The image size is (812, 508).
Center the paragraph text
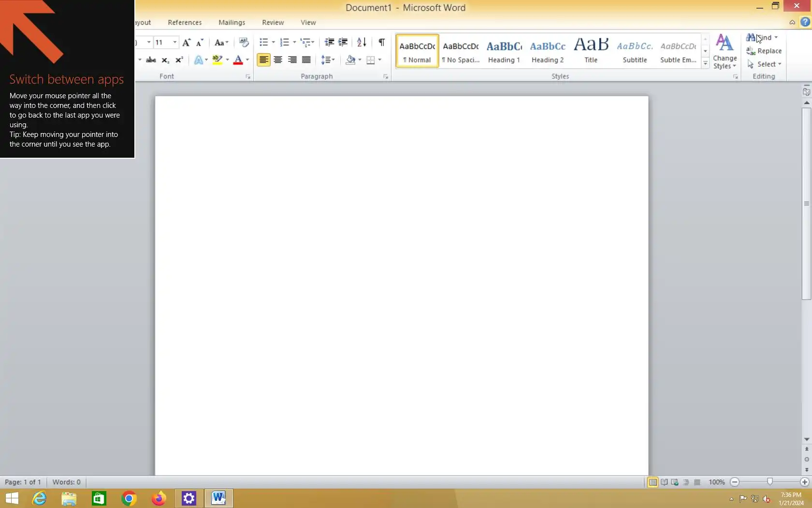point(278,60)
